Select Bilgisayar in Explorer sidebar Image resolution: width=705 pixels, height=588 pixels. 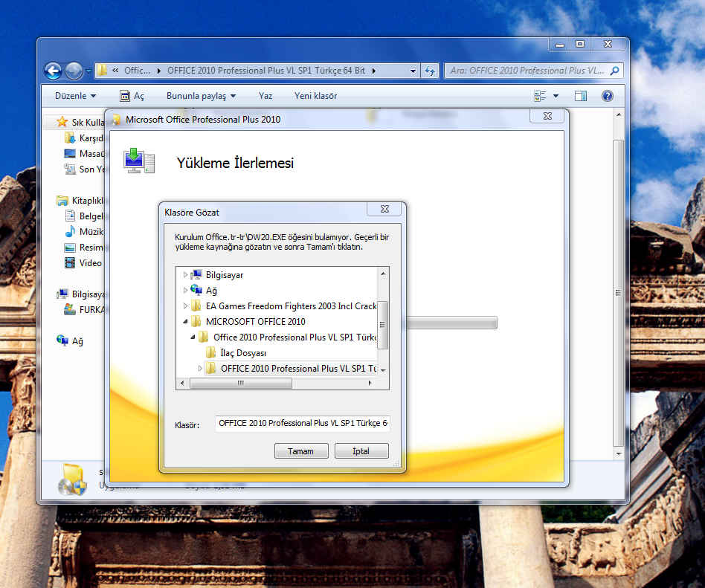point(80,294)
